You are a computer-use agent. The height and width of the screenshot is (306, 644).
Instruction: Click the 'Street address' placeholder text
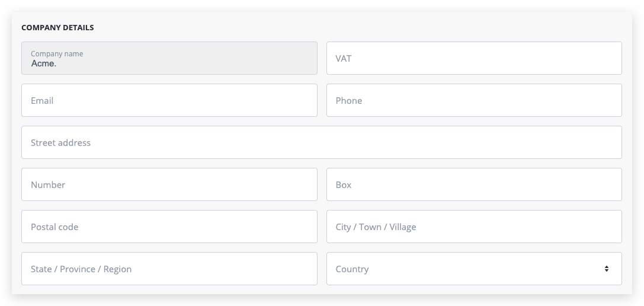[x=60, y=143]
